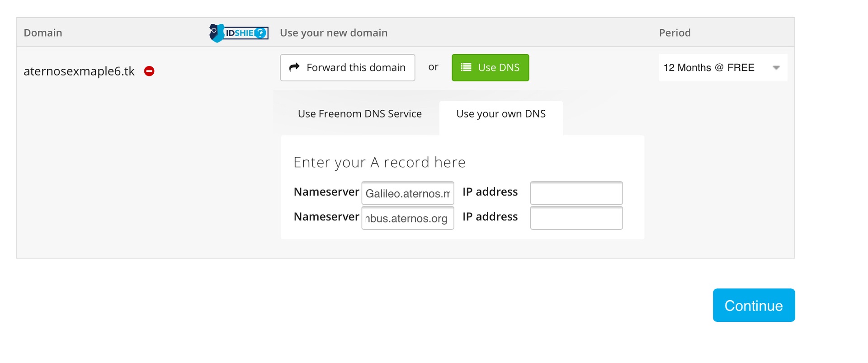
Task: Click the Enter your A record here heading
Action: (x=379, y=162)
